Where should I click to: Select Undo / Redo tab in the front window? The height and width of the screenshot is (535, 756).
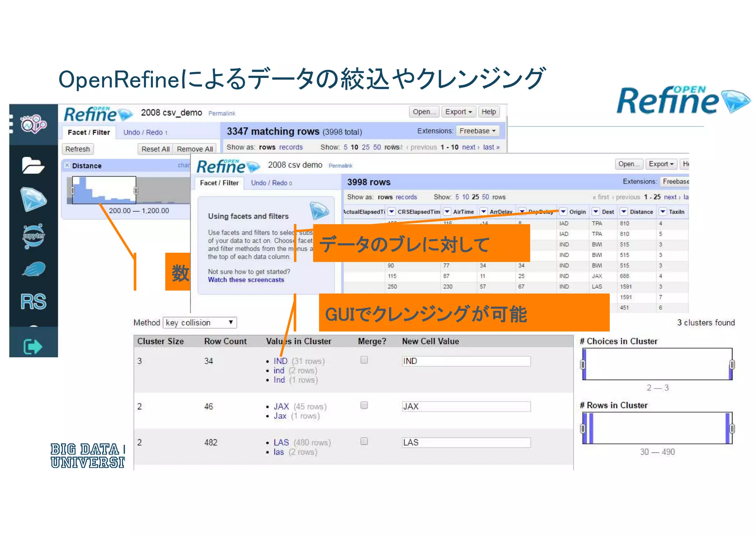coord(271,183)
